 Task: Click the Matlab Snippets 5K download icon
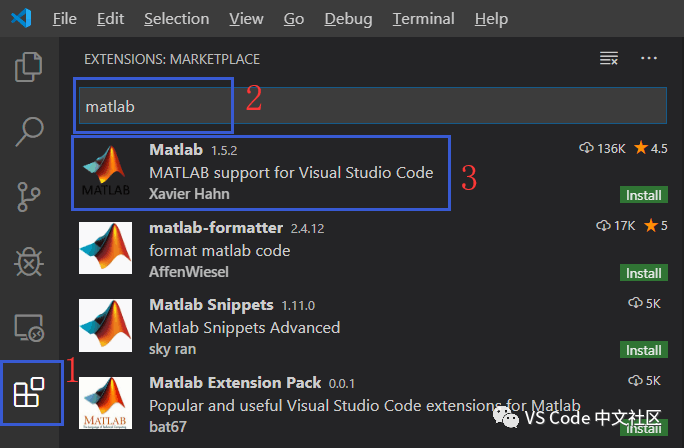coord(635,302)
